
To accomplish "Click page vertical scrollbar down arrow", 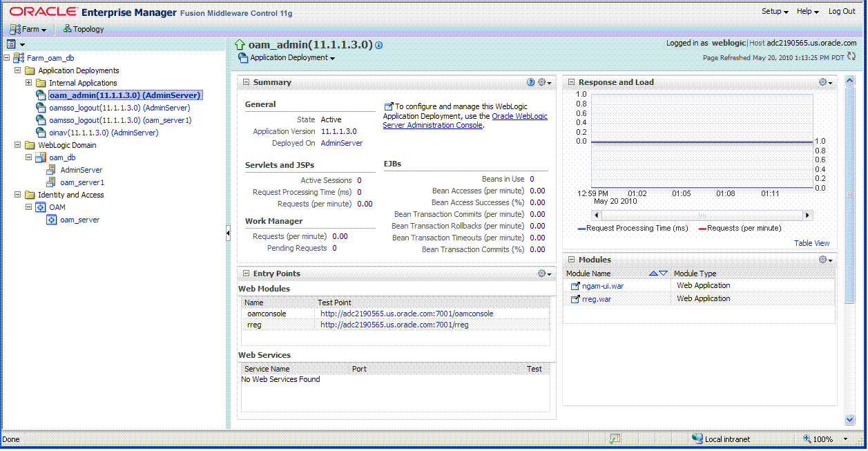I will coord(850,419).
